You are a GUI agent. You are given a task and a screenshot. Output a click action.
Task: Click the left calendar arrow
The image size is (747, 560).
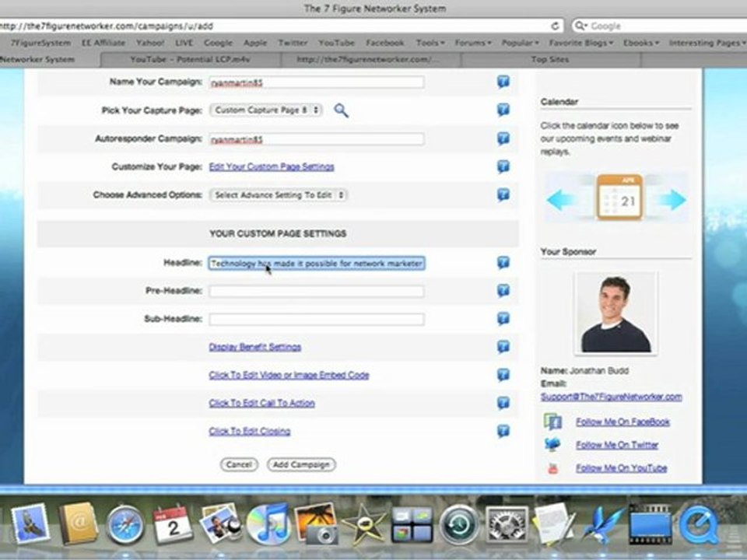[x=561, y=200]
